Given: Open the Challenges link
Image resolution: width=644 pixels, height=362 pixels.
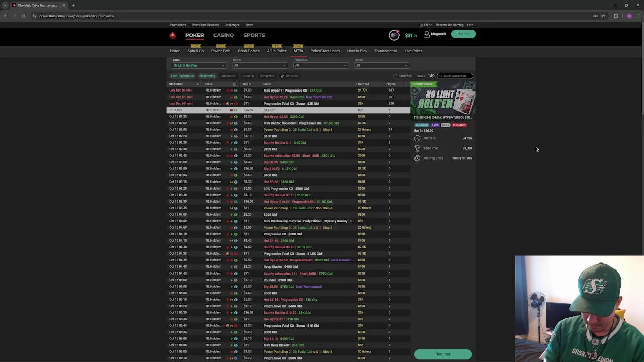Looking at the screenshot, I should (232, 25).
